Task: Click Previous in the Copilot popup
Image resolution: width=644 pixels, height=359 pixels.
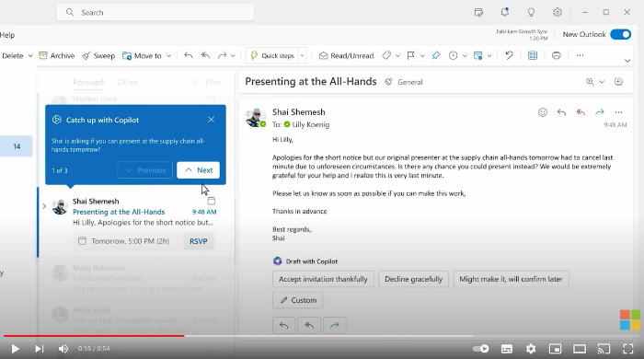Action: (x=145, y=170)
